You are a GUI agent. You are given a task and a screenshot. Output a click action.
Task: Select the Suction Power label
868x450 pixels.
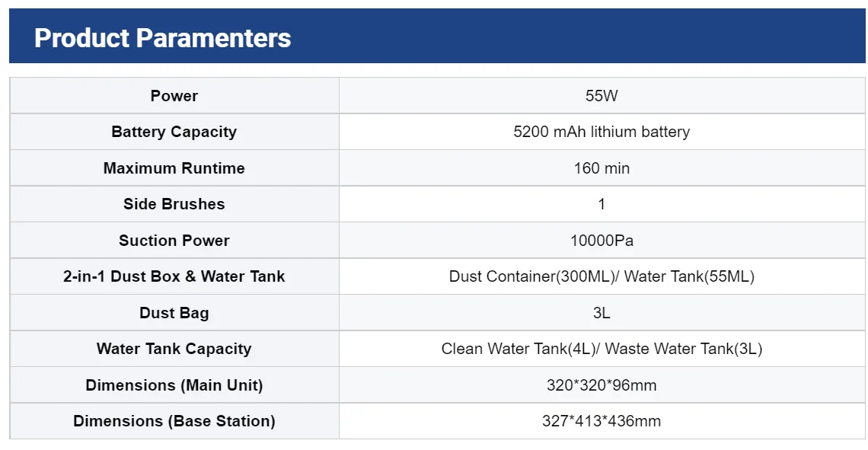(x=174, y=241)
